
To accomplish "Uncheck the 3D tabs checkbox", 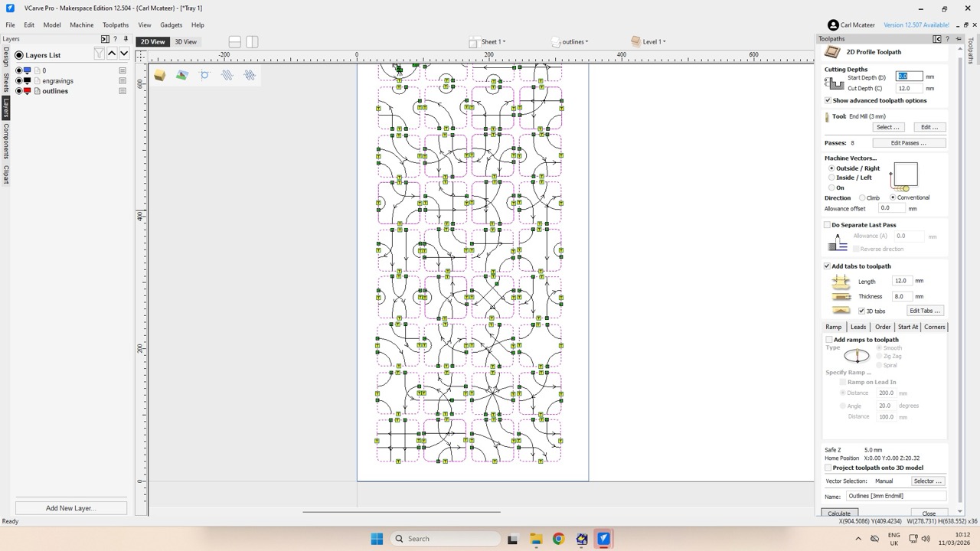I will [x=862, y=311].
